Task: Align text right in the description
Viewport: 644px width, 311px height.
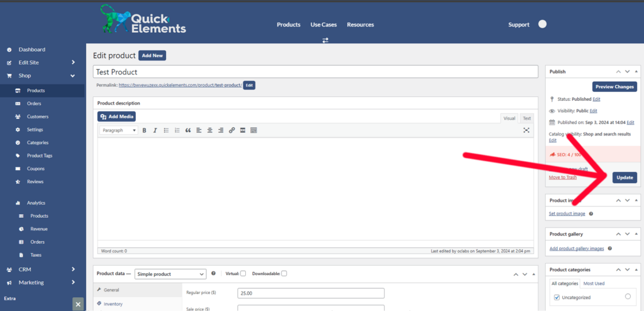Action: pos(221,130)
